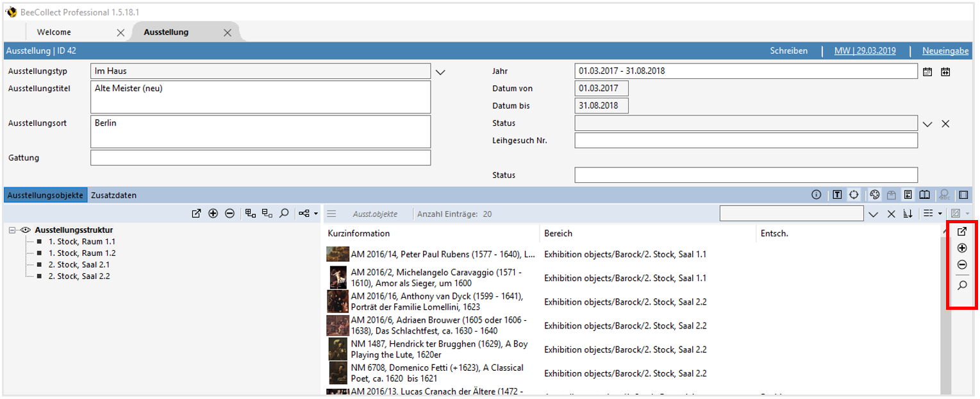Screen dimensions: 980x399
Task: Click the MW | 29.03.2019 link
Action: [x=865, y=51]
